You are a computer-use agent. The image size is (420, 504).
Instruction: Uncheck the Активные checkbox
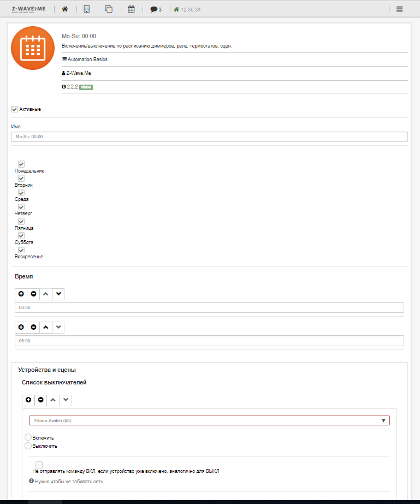tap(15, 109)
